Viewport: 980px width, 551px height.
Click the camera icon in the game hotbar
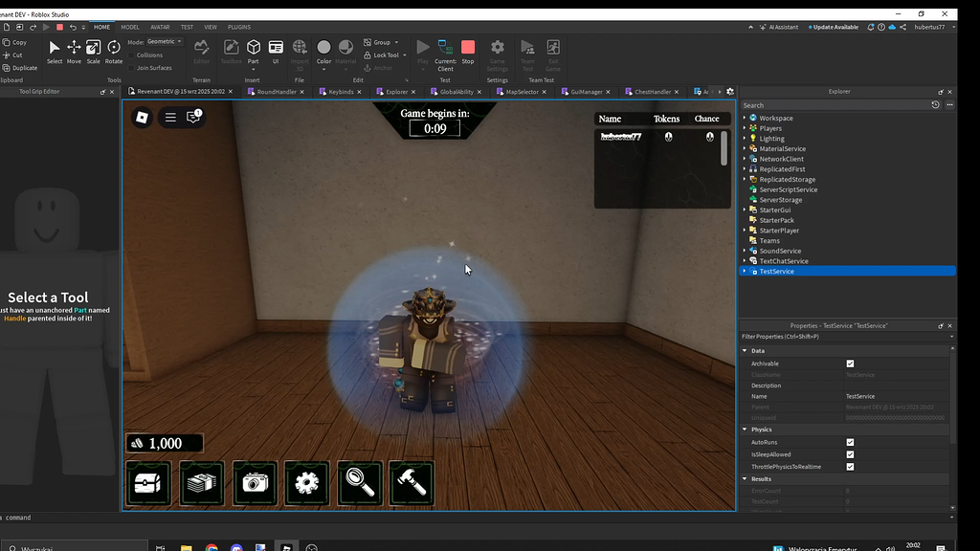[254, 483]
